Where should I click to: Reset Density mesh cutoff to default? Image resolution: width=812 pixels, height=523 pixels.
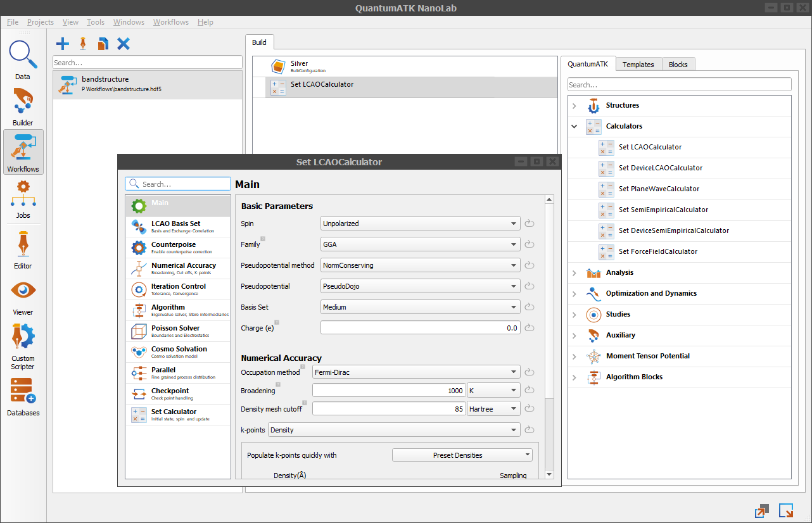tap(530, 409)
